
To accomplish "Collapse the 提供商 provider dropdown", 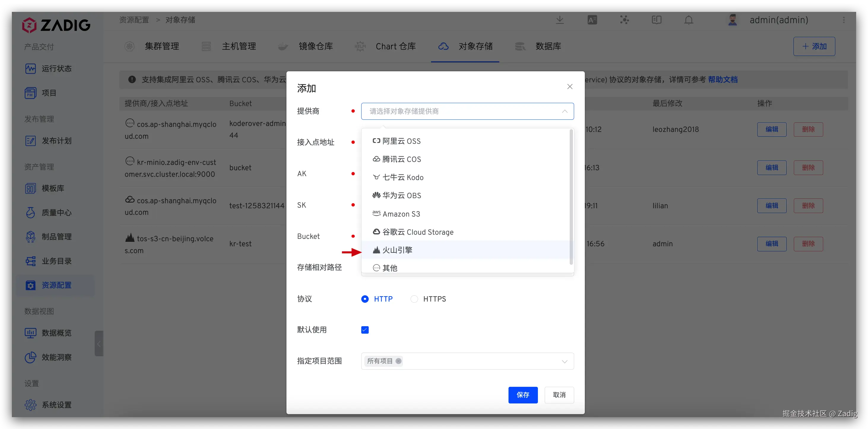I will coord(564,111).
